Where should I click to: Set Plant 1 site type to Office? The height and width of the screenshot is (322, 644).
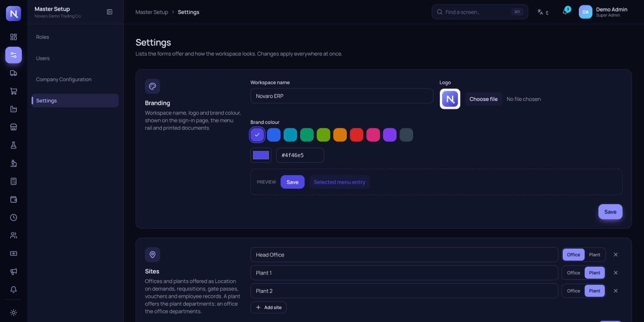(573, 273)
